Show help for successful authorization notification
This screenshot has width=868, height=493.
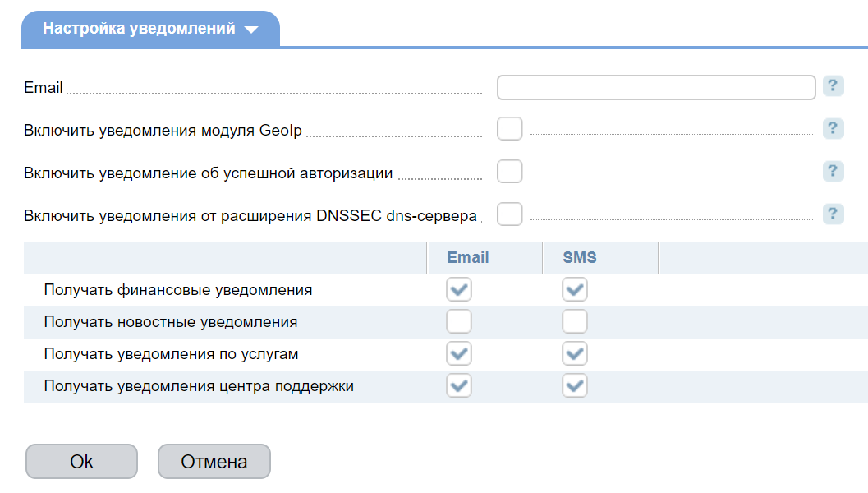pyautogui.click(x=833, y=171)
